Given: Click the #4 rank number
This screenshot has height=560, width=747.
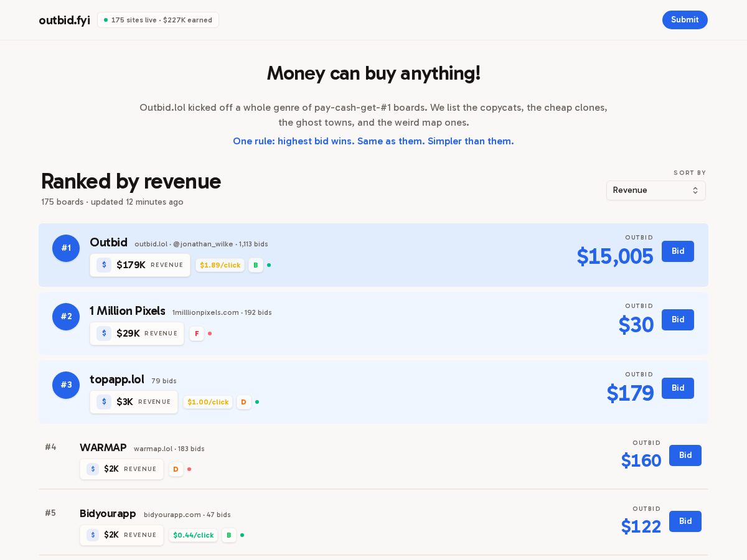Looking at the screenshot, I should pyautogui.click(x=50, y=447).
